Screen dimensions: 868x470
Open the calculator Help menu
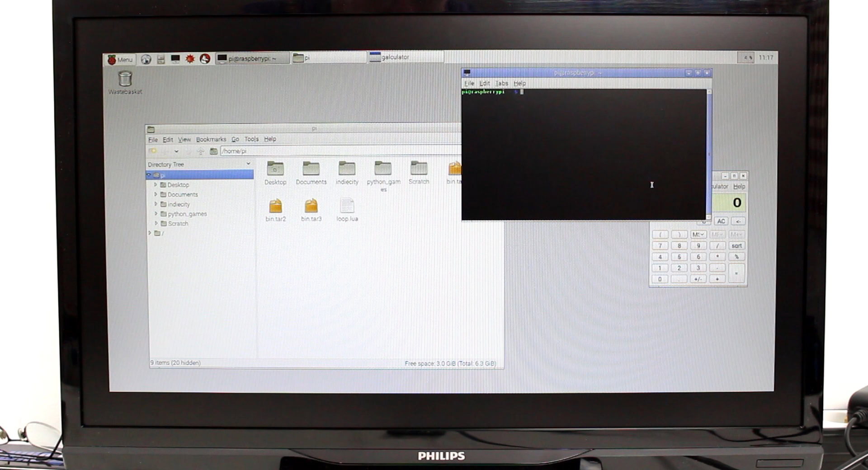pos(739,187)
